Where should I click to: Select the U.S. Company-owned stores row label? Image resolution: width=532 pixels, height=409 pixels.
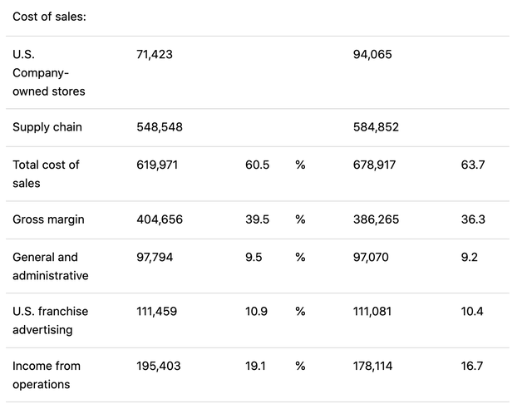(x=49, y=72)
